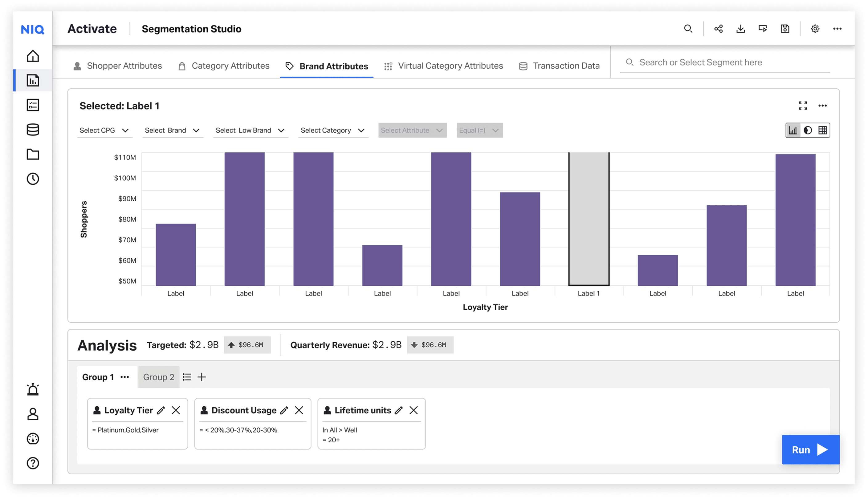Open history clock icon in sidebar
Screen dimensions: 868x499
click(33, 179)
